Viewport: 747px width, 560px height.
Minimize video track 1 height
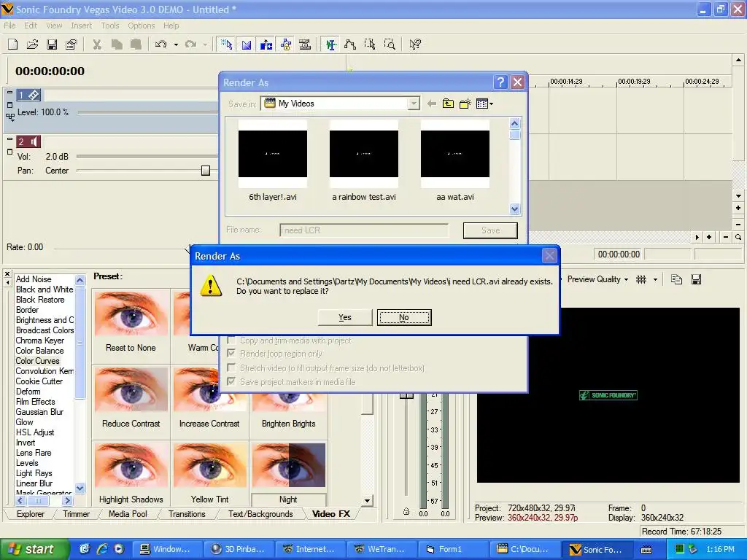click(x=10, y=92)
